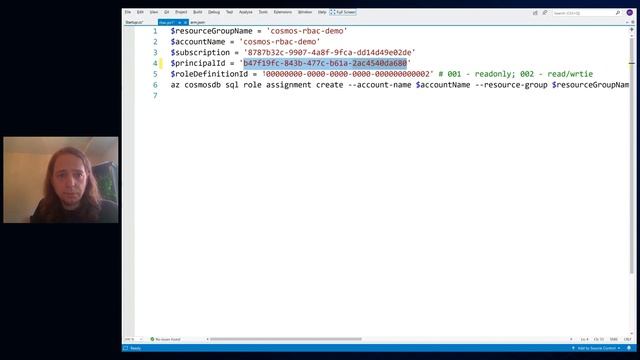Click the search magnifier icon
The width and height of the screenshot is (640, 360).
point(618,13)
